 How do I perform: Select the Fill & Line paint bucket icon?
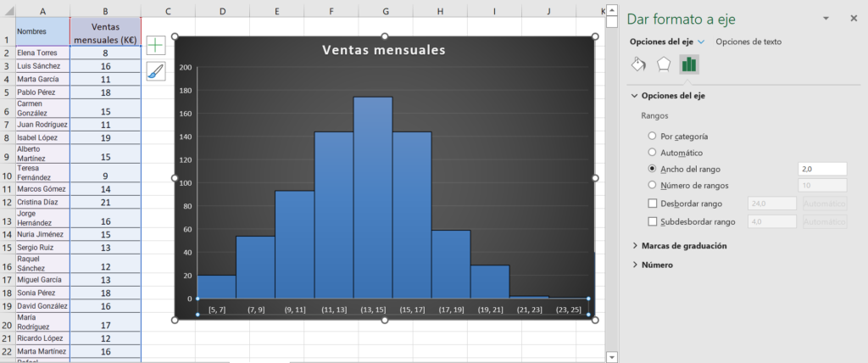639,64
